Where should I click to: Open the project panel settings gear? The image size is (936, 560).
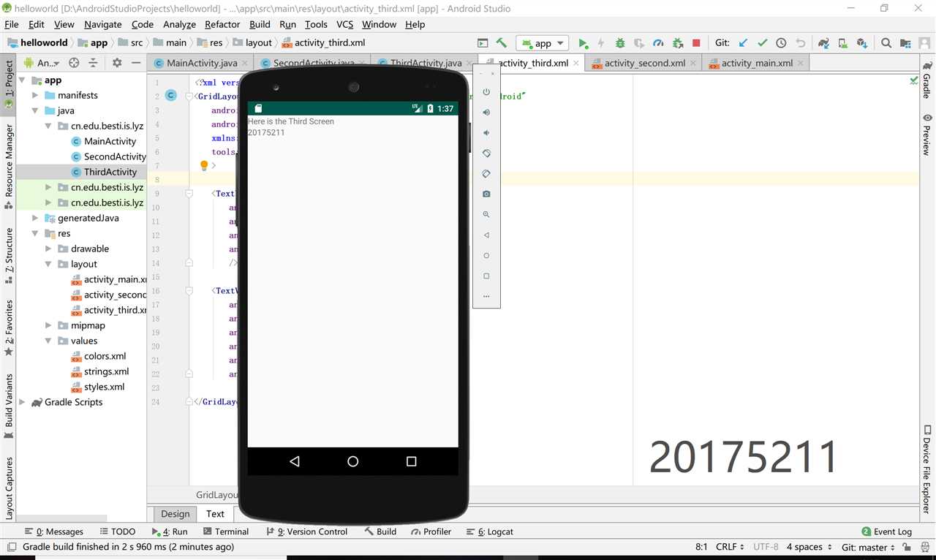pos(117,63)
